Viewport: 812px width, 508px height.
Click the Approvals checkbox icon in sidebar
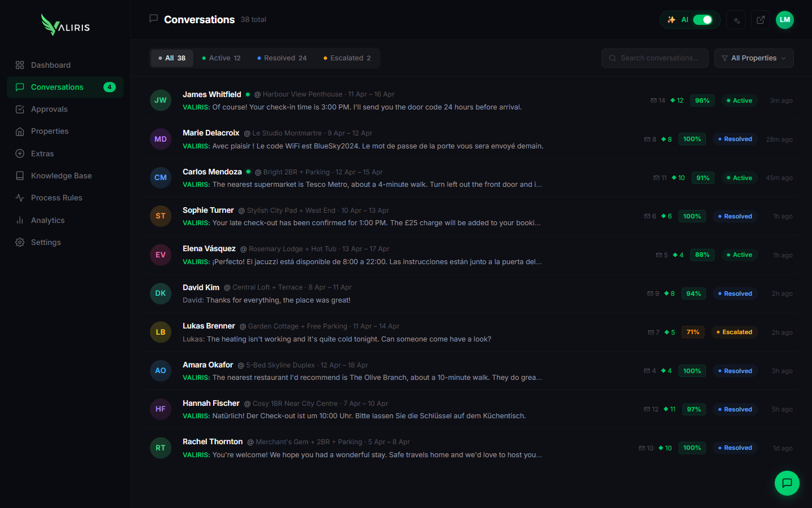20,110
